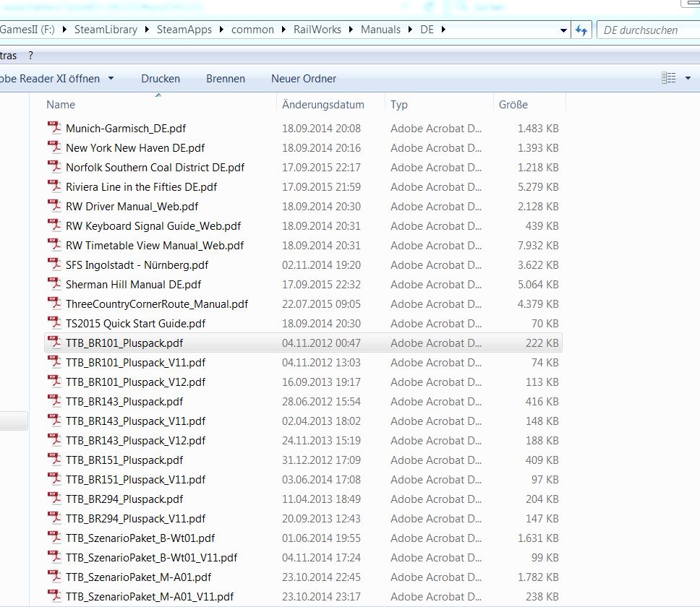The width and height of the screenshot is (700, 607).
Task: Navigate to common breadcrumb folder
Action: pyautogui.click(x=252, y=30)
